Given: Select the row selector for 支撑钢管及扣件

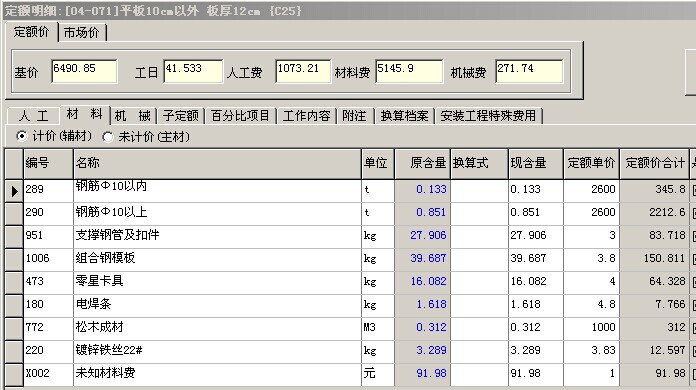Looking at the screenshot, I should (x=14, y=237).
